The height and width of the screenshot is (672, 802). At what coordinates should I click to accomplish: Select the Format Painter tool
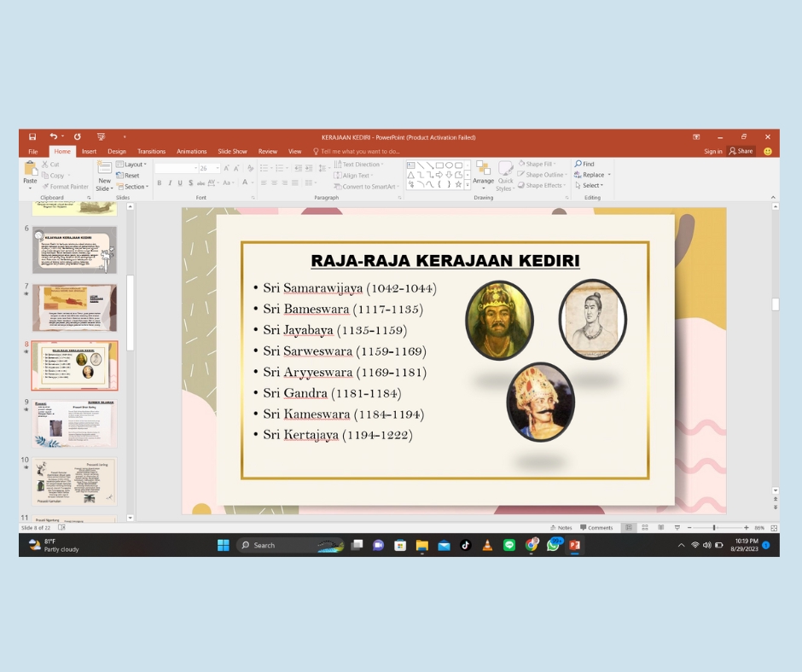click(x=65, y=186)
